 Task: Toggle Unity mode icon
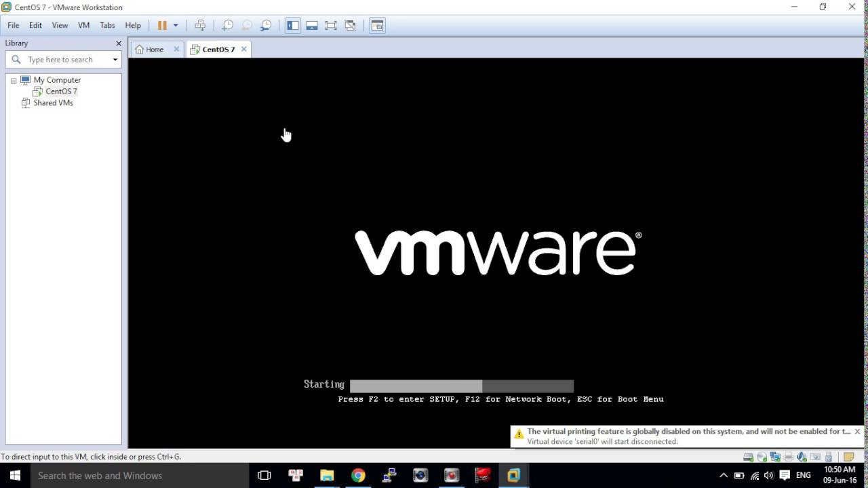[x=350, y=25]
